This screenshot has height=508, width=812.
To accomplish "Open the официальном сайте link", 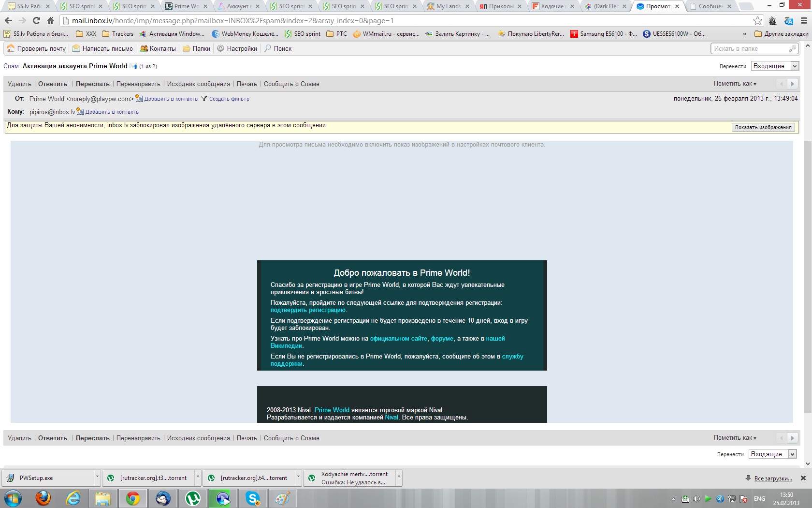I will (x=399, y=339).
